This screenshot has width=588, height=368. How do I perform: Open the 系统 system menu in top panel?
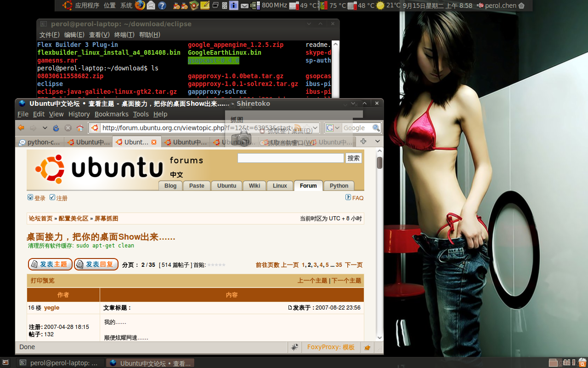point(126,6)
